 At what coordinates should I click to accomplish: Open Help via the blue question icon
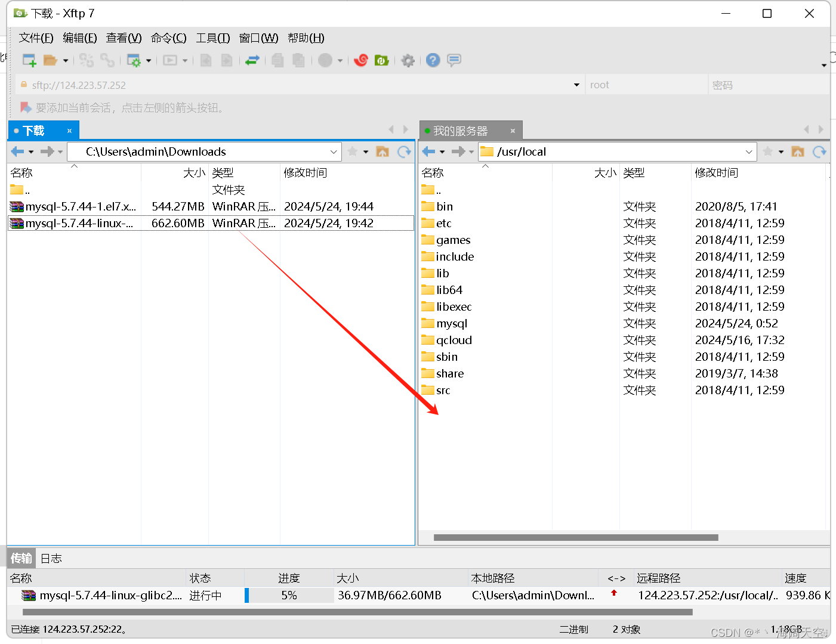coord(433,60)
